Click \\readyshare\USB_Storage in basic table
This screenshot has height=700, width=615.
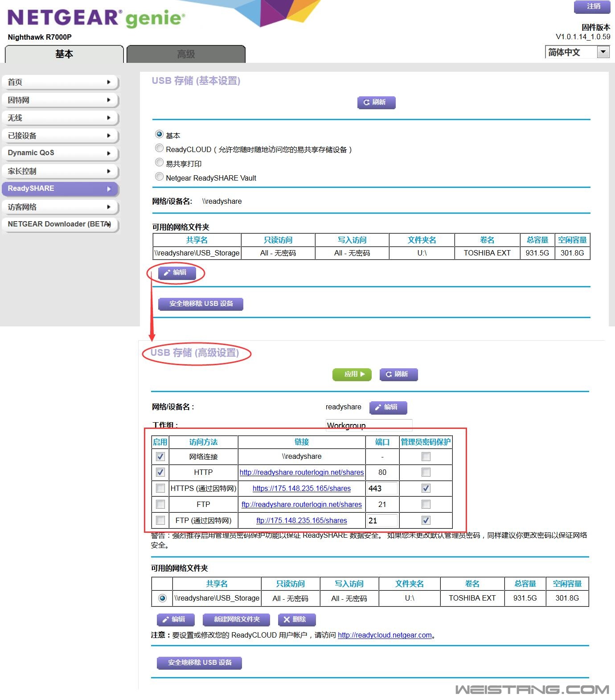197,253
